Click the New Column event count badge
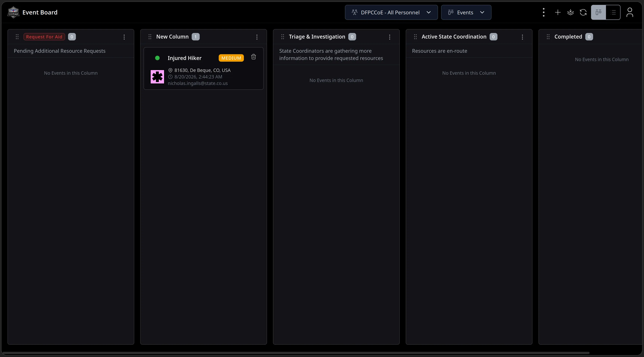 (196, 37)
